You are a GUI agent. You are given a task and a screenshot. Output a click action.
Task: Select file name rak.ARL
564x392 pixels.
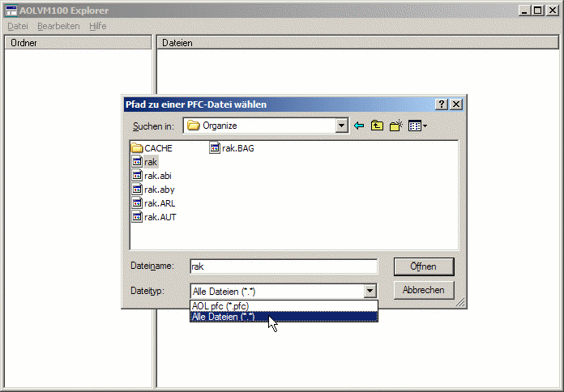[x=160, y=203]
